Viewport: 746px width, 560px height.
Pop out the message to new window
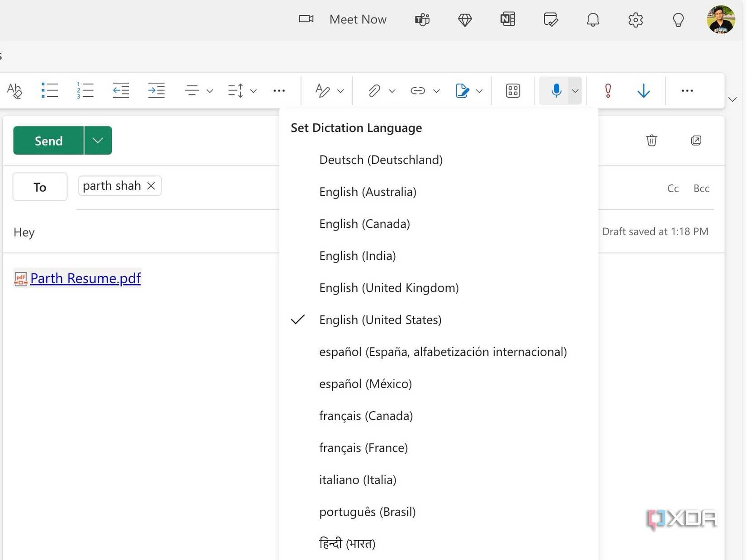coord(696,141)
